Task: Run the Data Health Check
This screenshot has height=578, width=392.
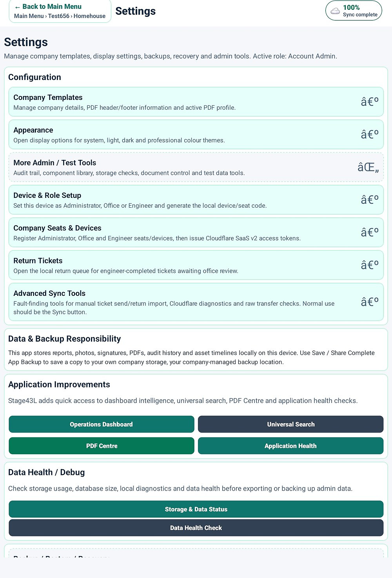Action: (x=196, y=528)
